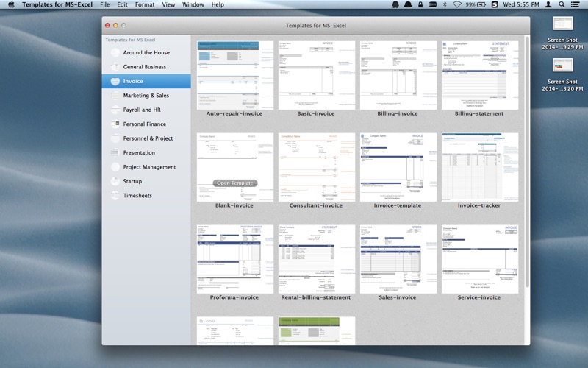Select the Billing-invoice template thumbnail

point(398,76)
